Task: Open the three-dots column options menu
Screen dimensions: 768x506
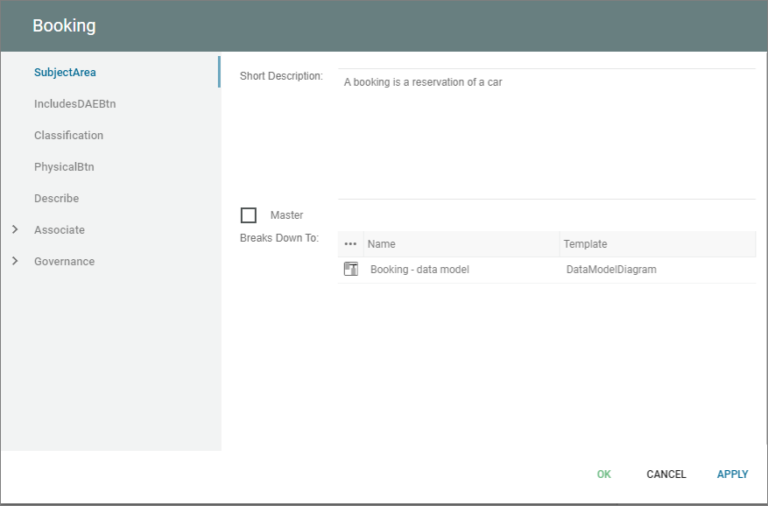Action: click(350, 244)
